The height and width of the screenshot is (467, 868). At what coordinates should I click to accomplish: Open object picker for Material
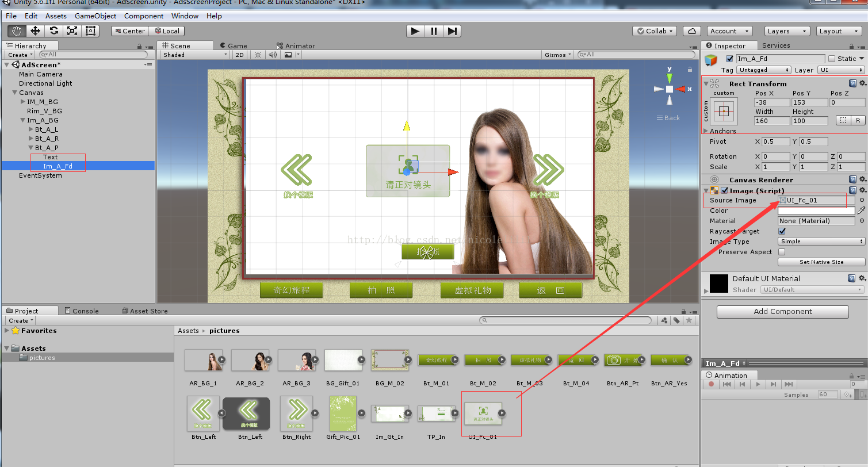(x=862, y=221)
